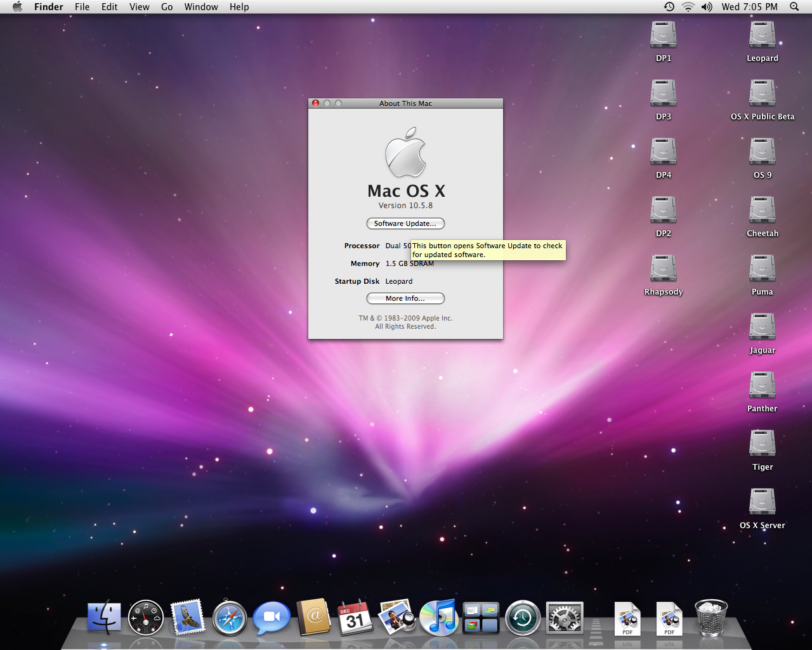Open Time Machine in the Dock
812x650 pixels.
click(x=523, y=618)
